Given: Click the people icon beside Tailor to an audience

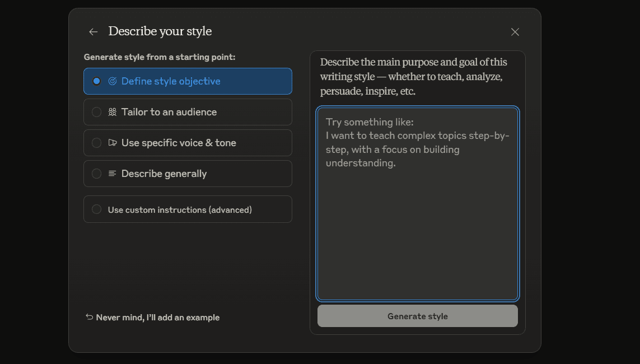Looking at the screenshot, I should tap(112, 112).
